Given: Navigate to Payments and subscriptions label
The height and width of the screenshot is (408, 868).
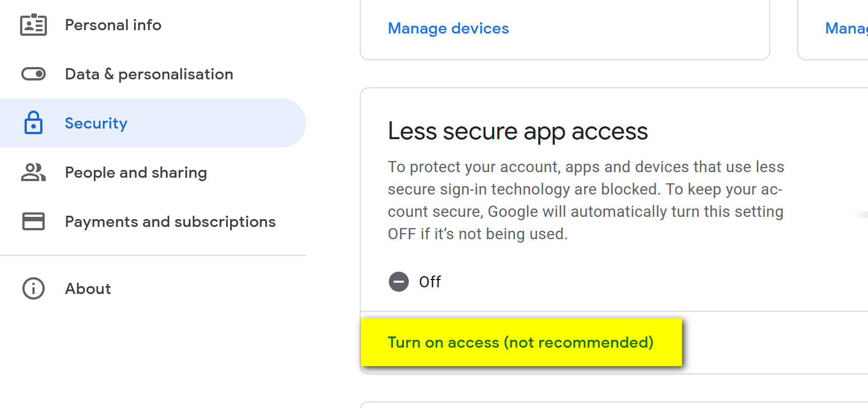Looking at the screenshot, I should click(x=170, y=222).
